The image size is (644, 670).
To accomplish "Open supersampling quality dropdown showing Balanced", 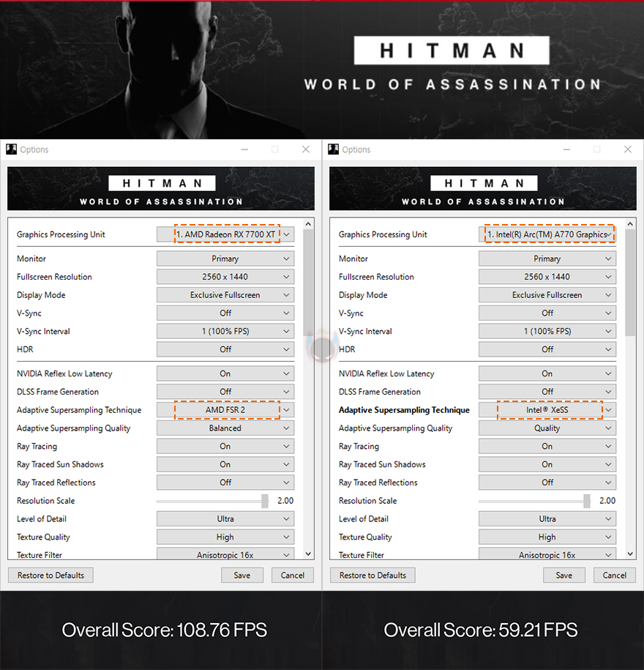I will point(225,428).
